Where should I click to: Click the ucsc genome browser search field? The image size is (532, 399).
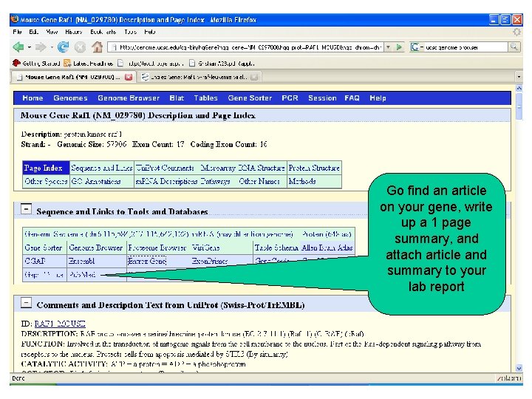[x=465, y=47]
